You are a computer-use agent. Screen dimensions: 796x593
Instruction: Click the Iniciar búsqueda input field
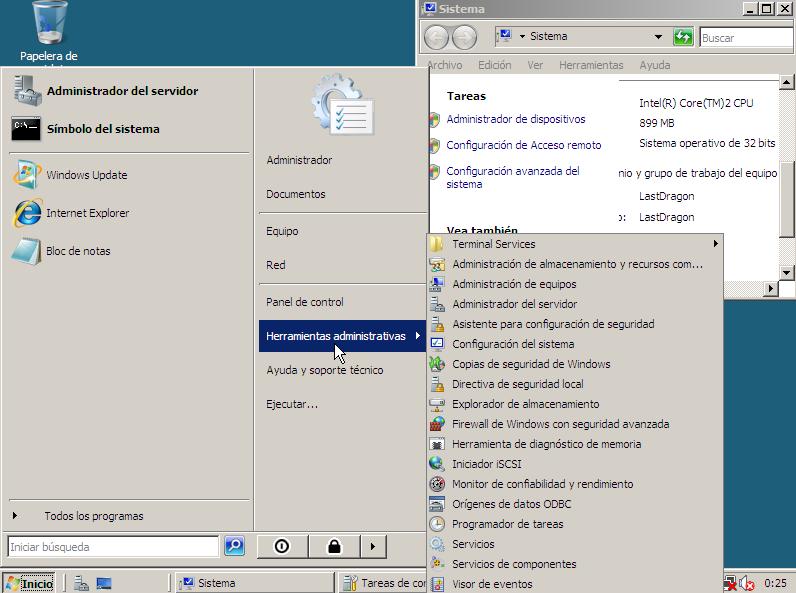click(x=112, y=547)
